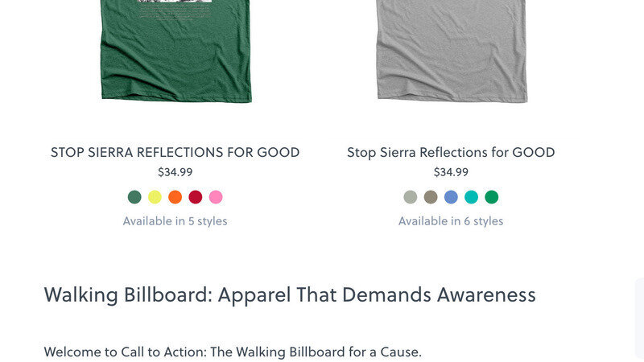
Task: Pick the bright green swatch under gray shirt
Action: click(x=492, y=197)
